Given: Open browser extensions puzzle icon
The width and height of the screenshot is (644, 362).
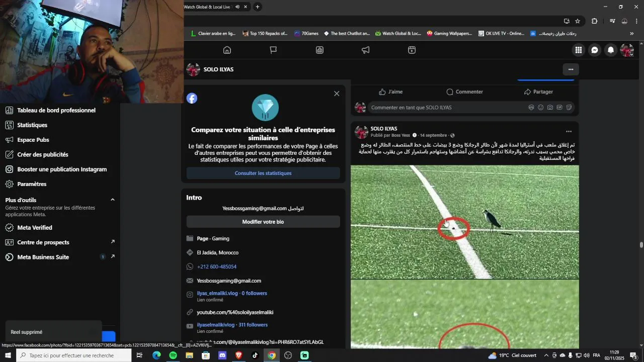Looking at the screenshot, I should click(x=595, y=21).
